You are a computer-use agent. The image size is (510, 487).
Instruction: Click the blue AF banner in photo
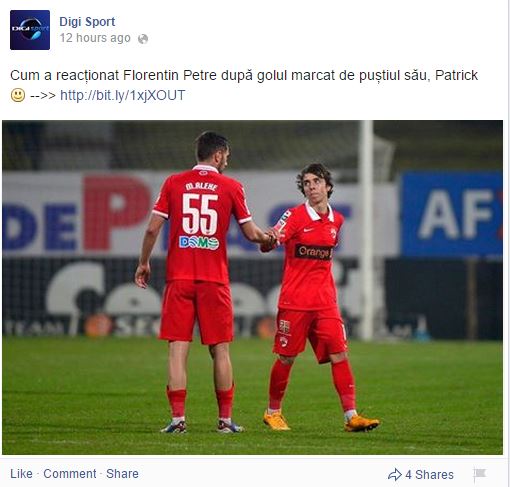click(452, 214)
